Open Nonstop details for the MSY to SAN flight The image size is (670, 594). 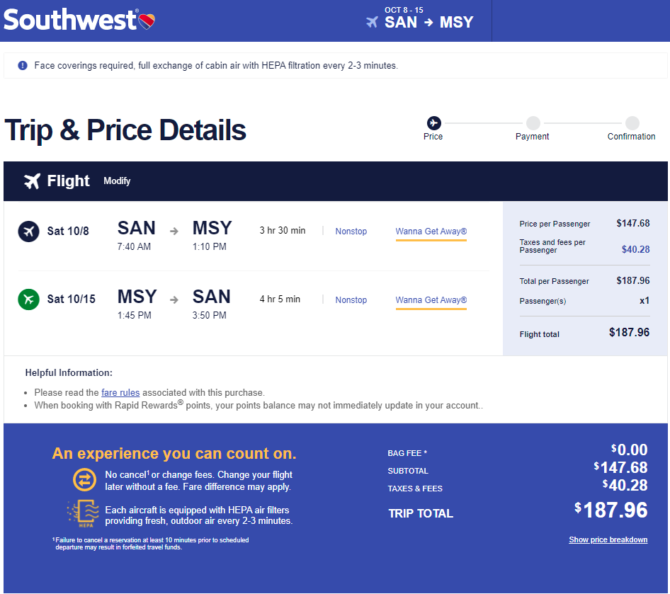pyautogui.click(x=351, y=300)
